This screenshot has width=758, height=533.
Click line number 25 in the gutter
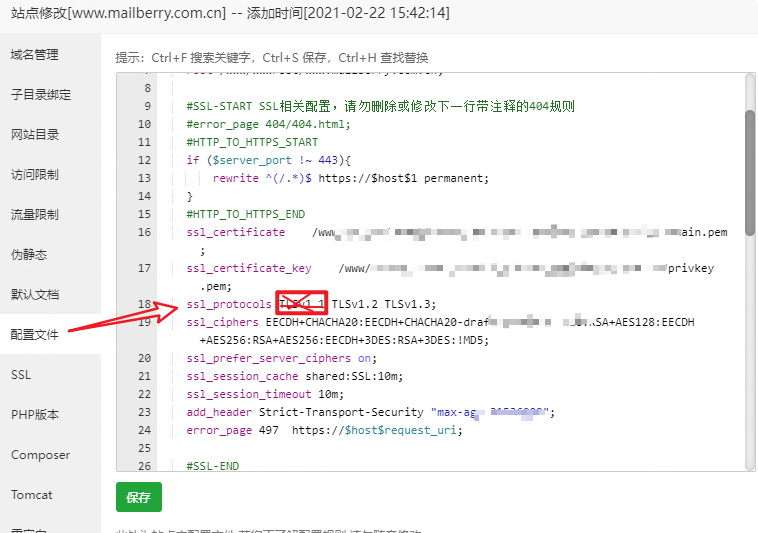tap(144, 448)
